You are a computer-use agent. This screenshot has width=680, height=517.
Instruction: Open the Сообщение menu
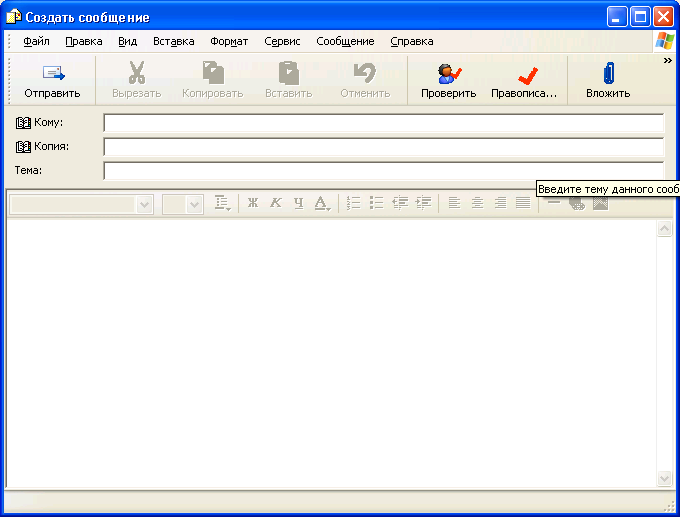coord(345,41)
